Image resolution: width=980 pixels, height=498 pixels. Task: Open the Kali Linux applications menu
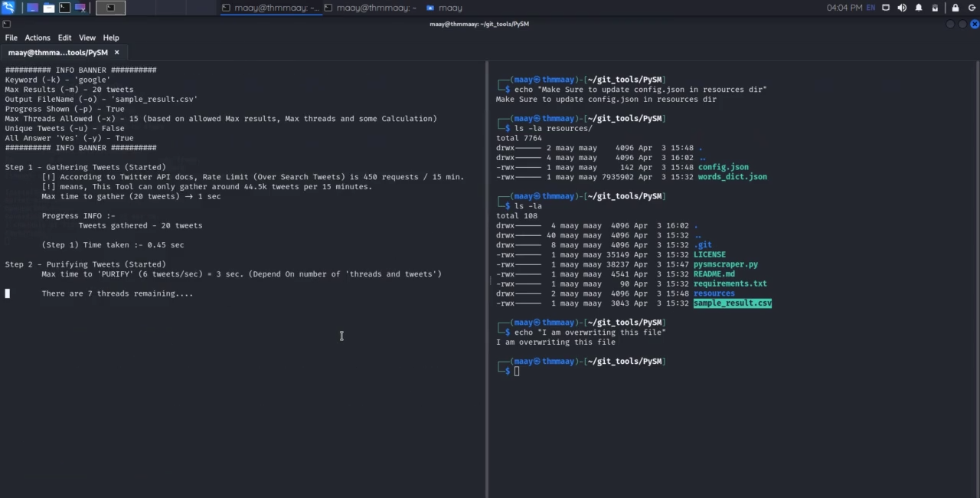[x=8, y=8]
